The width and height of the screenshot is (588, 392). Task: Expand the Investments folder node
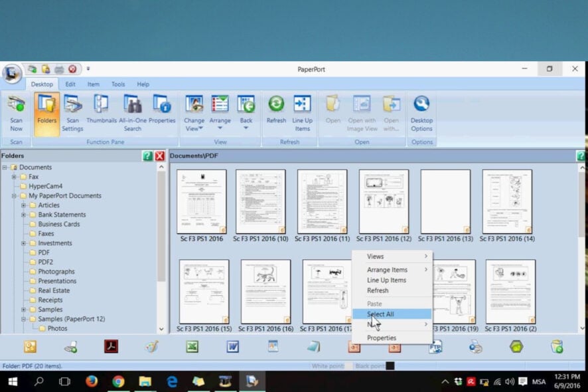(x=23, y=243)
